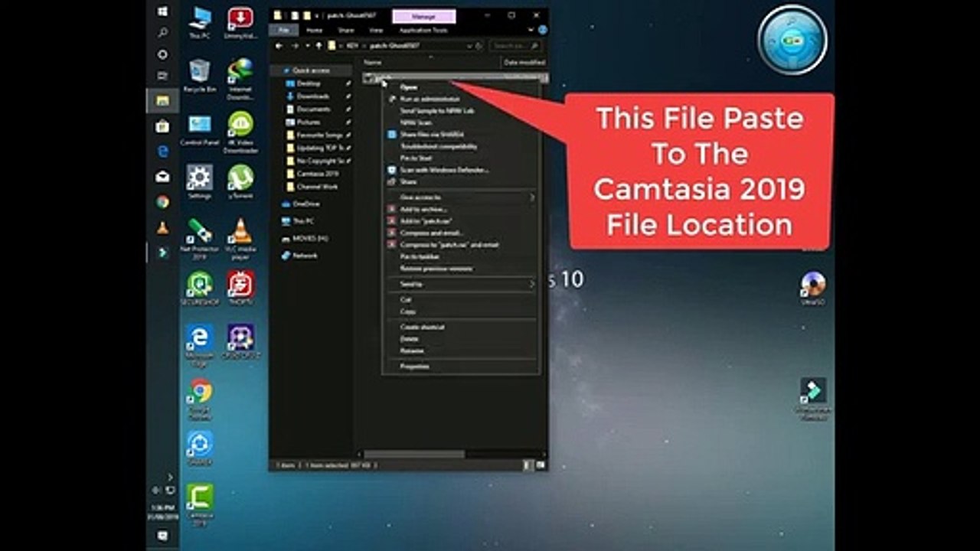The height and width of the screenshot is (551, 980).
Task: Open Downloads in the navigation pane
Action: click(x=313, y=96)
